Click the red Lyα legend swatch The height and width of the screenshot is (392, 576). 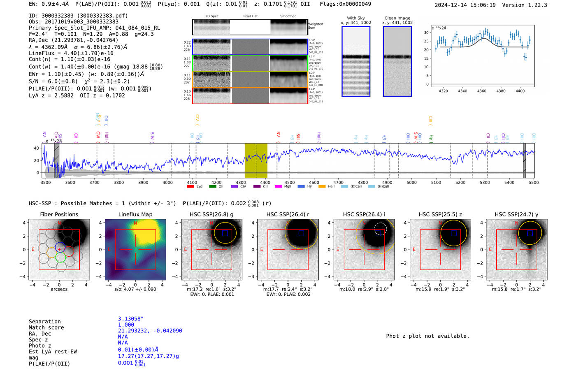click(x=190, y=186)
